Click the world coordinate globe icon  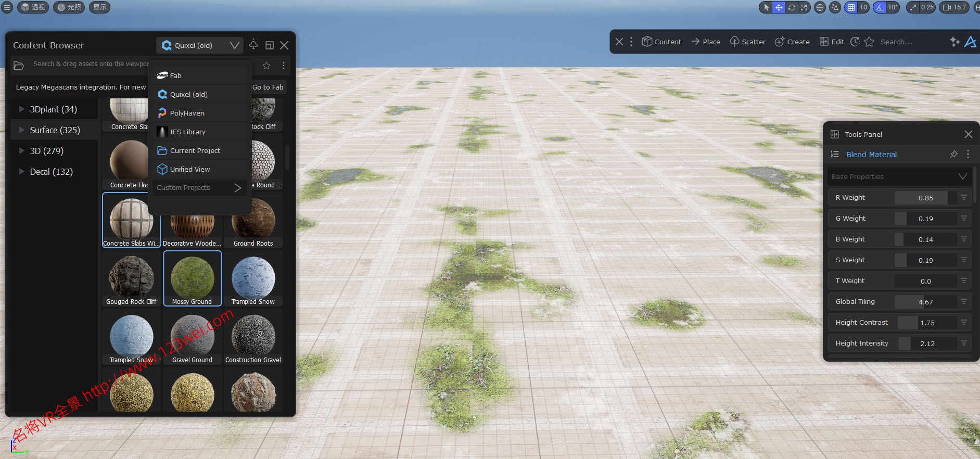point(820,7)
